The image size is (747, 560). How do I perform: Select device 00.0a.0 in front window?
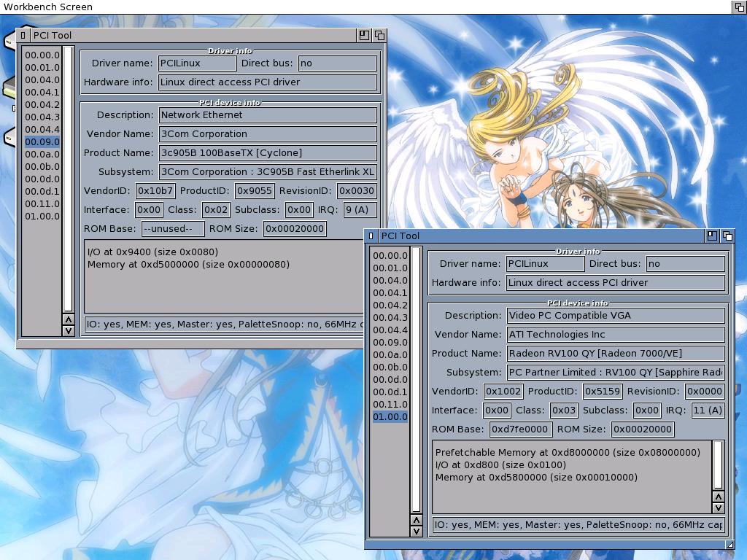390,355
